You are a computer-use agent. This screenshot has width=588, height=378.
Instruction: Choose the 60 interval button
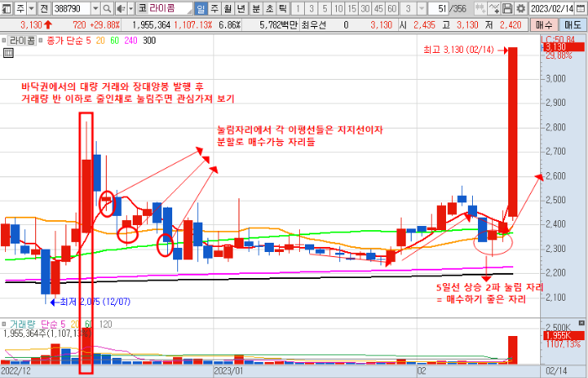coord(392,8)
